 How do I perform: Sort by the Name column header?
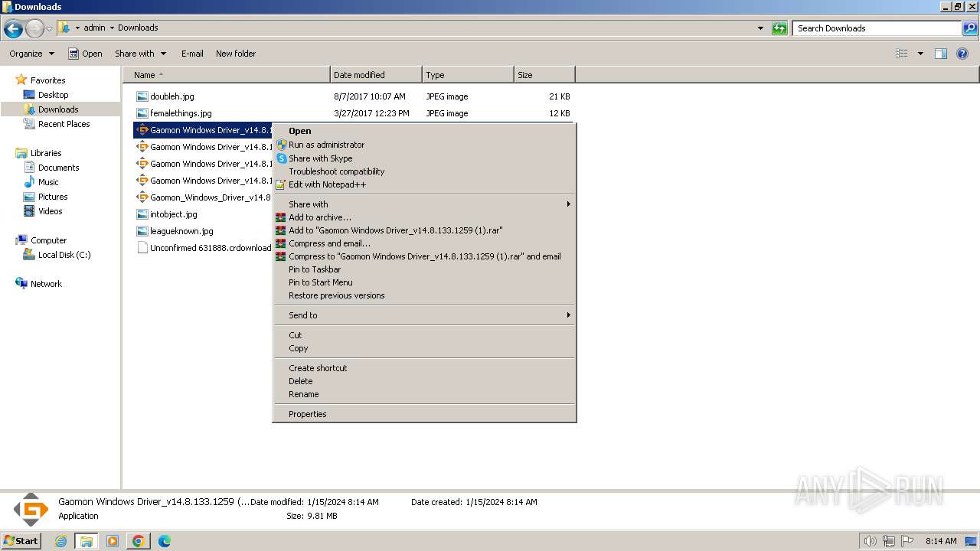click(227, 75)
